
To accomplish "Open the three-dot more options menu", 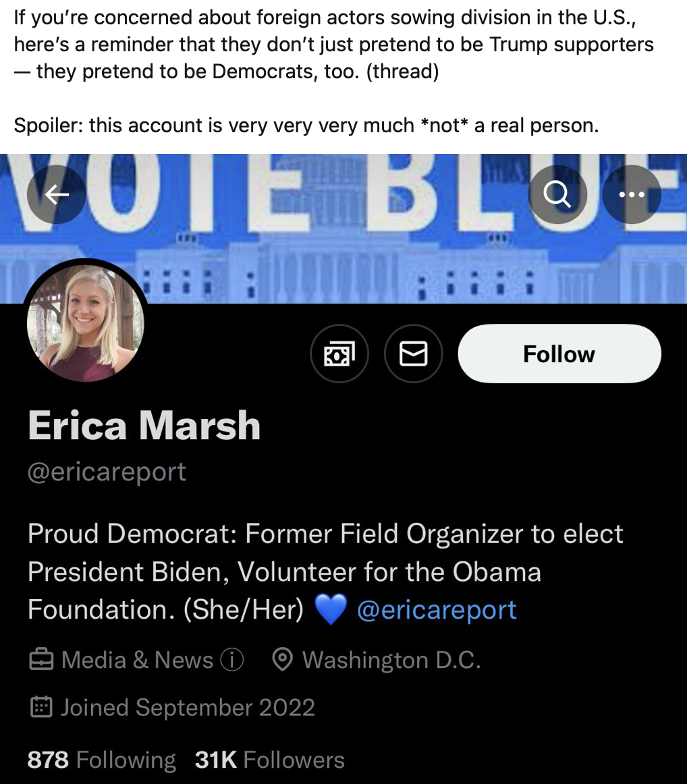I will click(x=631, y=195).
